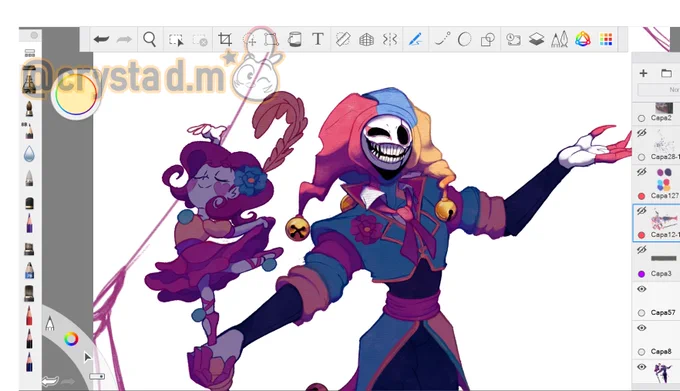Show the hidden Capa127 layer
The width and height of the screenshot is (680, 391).
(x=642, y=172)
